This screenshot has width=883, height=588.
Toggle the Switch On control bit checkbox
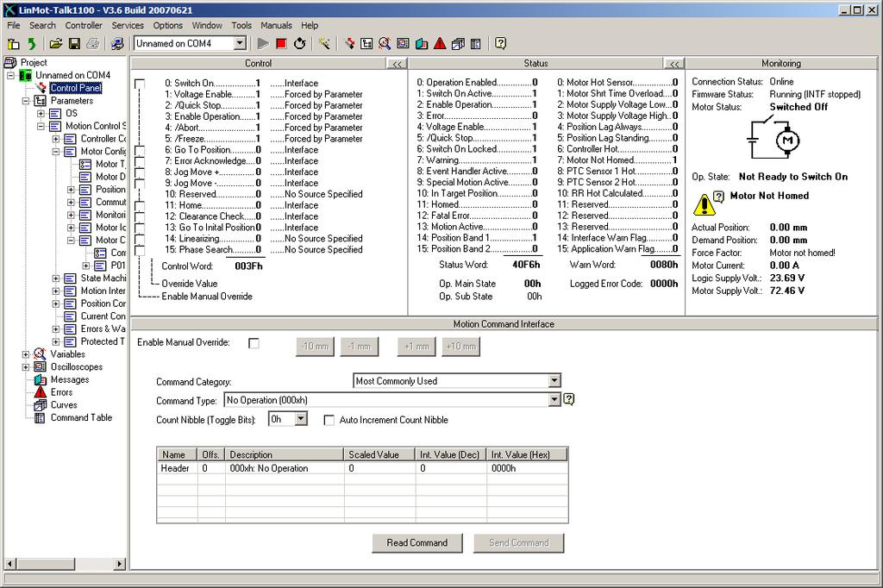pyautogui.click(x=140, y=84)
